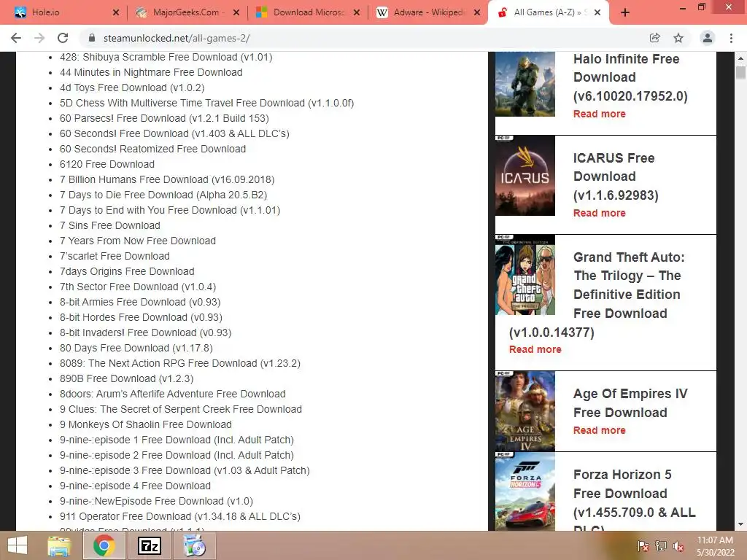Open ICARUS cover thumbnail
The image size is (747, 560).
525,176
